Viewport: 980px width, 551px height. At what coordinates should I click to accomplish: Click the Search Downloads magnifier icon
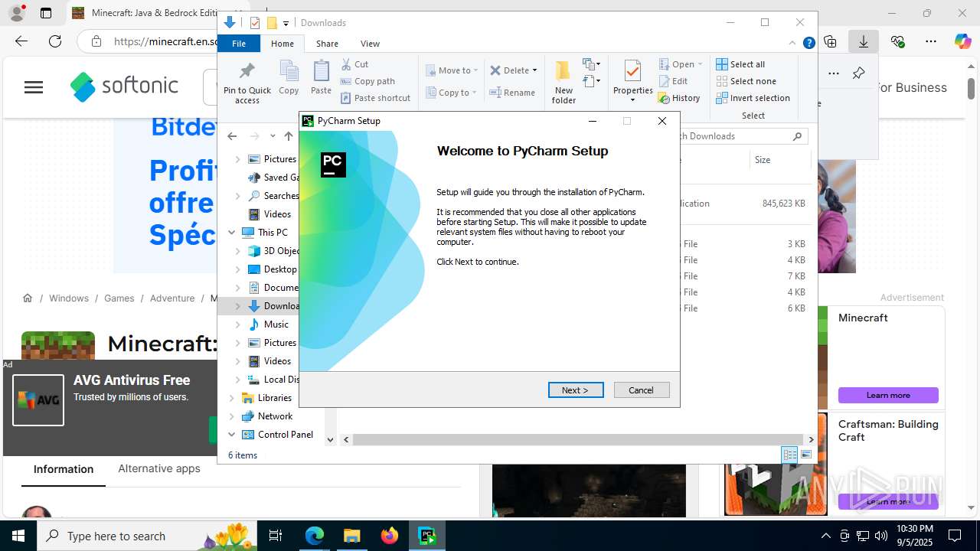click(x=797, y=136)
